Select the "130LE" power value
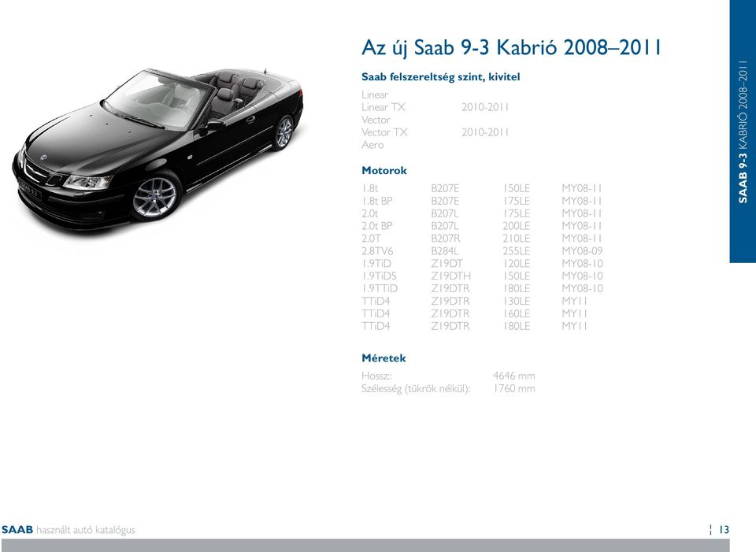This screenshot has height=552, width=756. 516,301
